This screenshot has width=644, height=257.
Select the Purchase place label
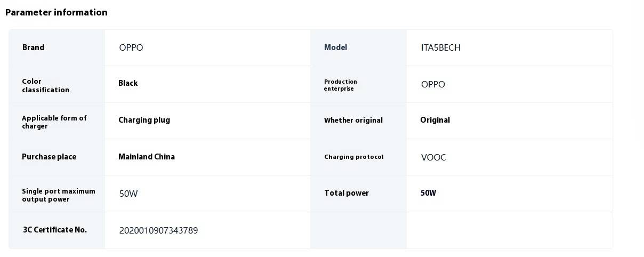pyautogui.click(x=49, y=157)
